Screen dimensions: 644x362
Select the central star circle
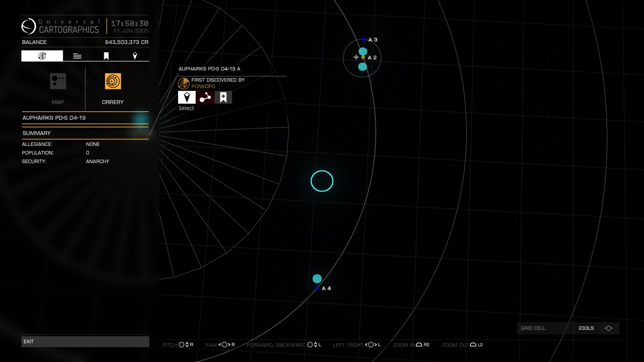tap(322, 181)
